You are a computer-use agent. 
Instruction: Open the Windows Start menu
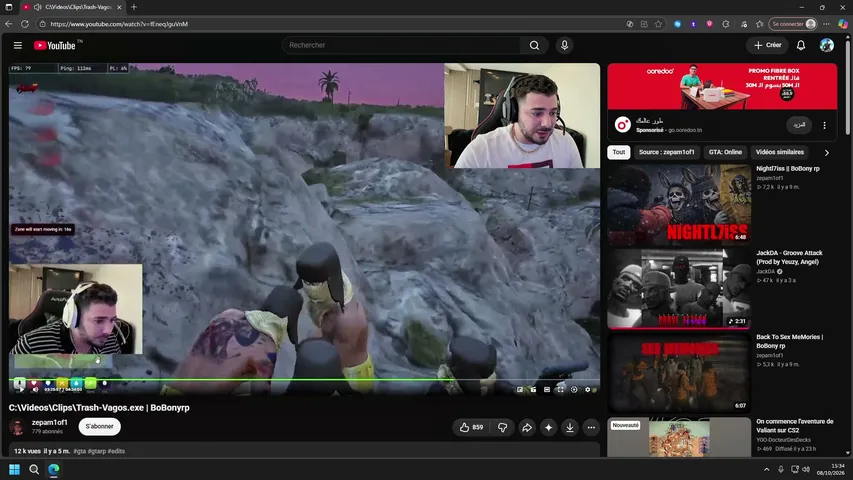[x=14, y=469]
